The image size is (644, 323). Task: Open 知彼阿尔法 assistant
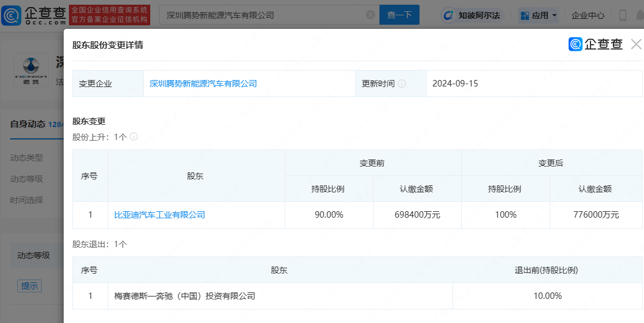(473, 15)
